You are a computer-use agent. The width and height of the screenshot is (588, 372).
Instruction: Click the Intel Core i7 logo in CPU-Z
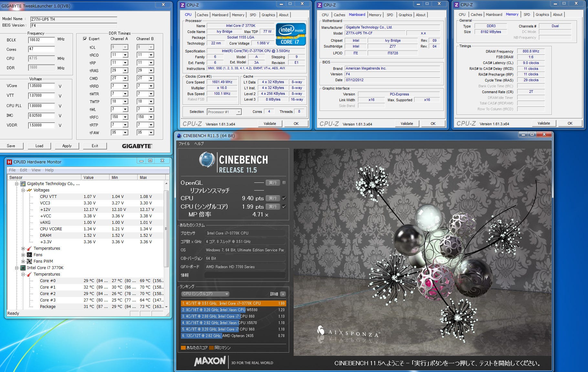point(291,34)
